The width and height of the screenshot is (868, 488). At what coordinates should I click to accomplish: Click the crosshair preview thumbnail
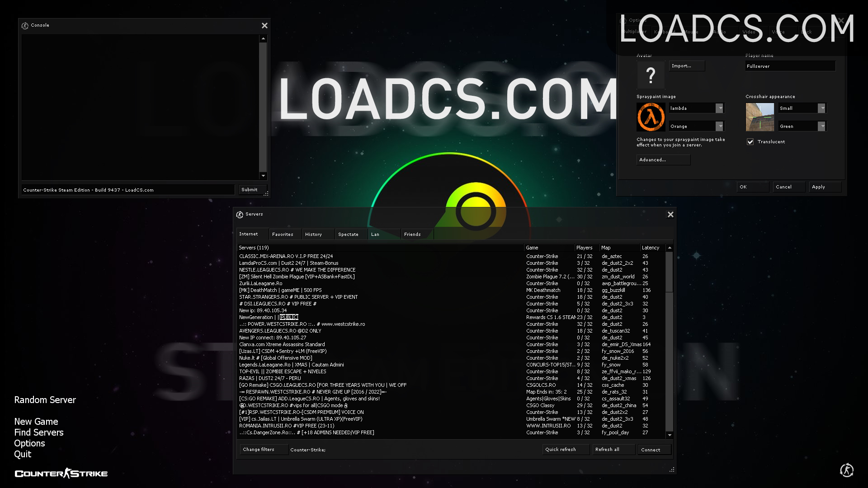pos(759,117)
